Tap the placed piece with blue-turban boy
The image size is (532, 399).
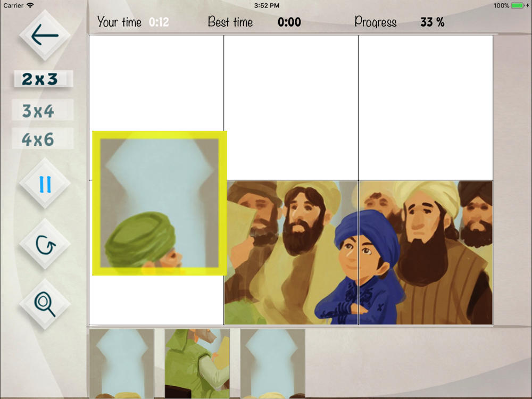pyautogui.click(x=291, y=252)
